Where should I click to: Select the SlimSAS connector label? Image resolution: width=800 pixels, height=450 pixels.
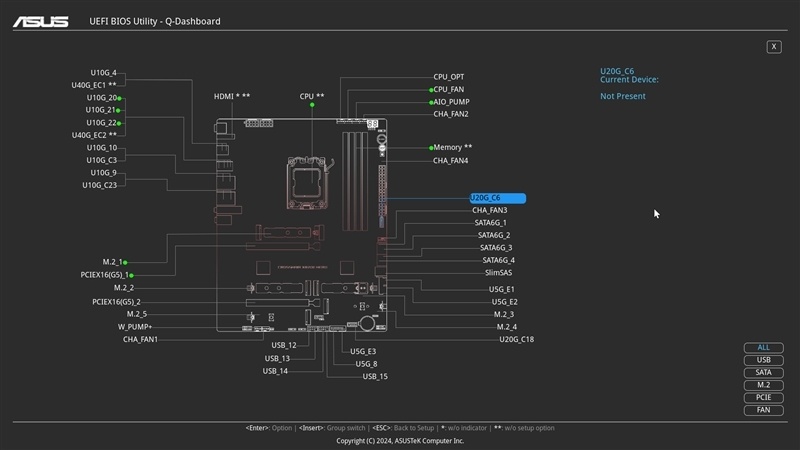(x=498, y=273)
